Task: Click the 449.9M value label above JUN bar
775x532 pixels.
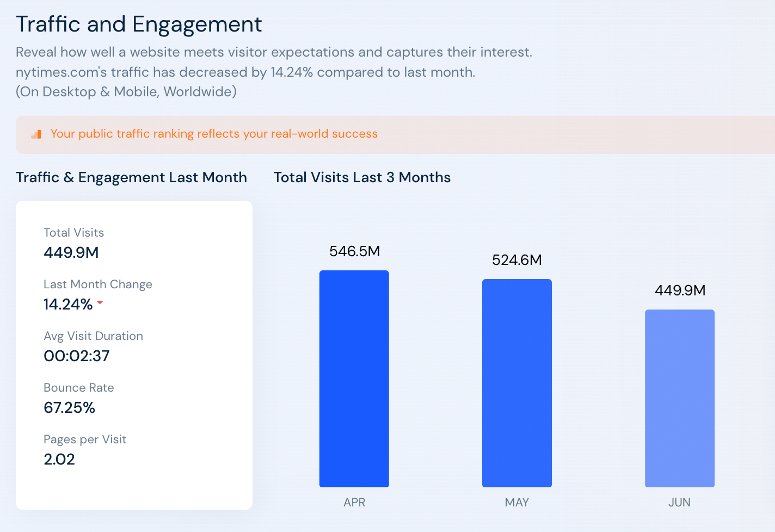Action: pos(680,290)
